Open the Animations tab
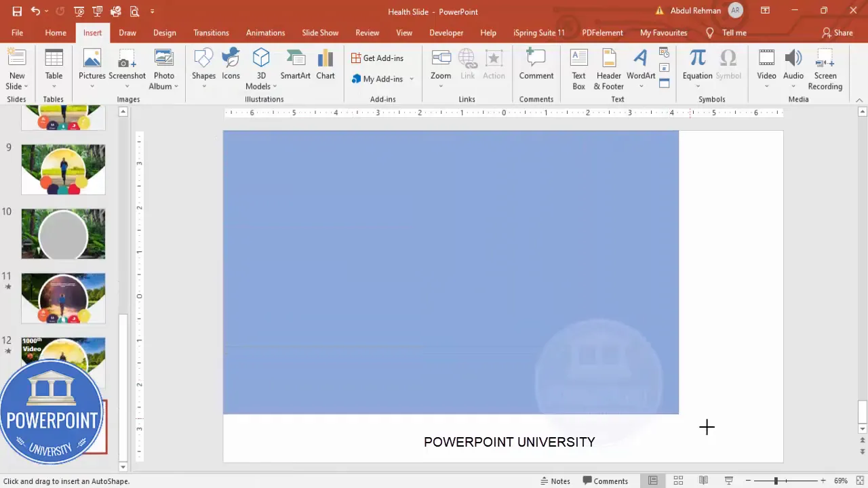Image resolution: width=868 pixels, height=488 pixels. (265, 33)
